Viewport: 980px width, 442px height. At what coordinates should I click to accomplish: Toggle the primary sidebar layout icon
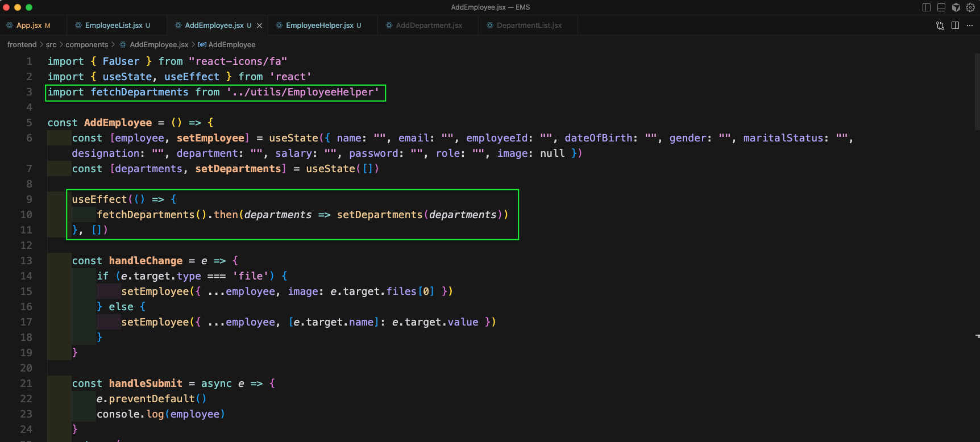tap(927, 7)
